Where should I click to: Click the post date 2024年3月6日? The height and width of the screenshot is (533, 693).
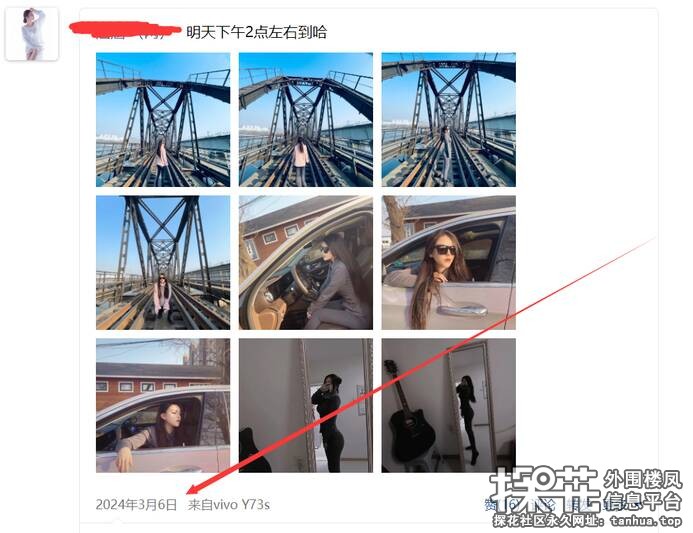[x=136, y=504]
